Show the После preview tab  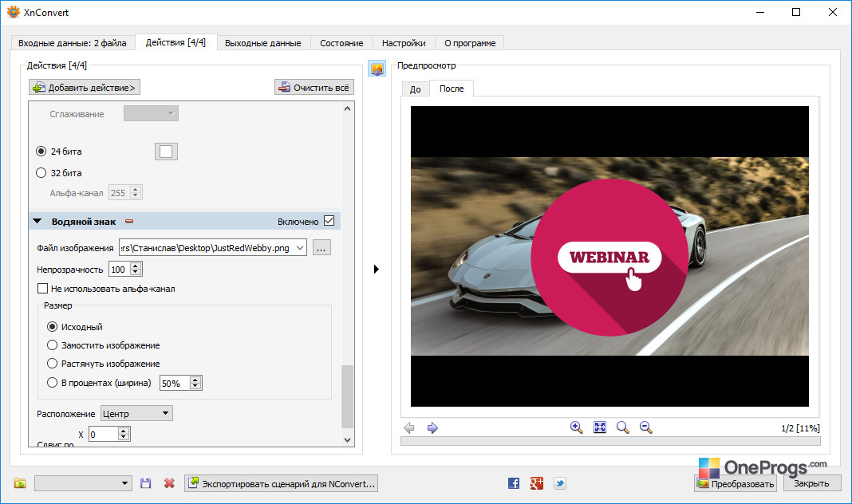(x=452, y=88)
